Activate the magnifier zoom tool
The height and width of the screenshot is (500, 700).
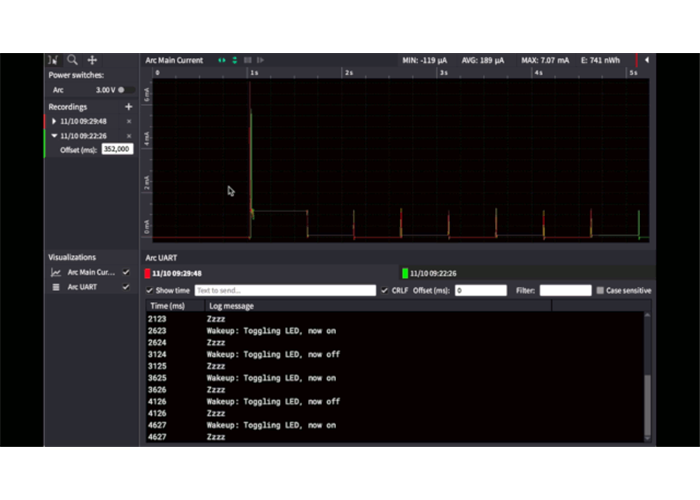[x=72, y=60]
